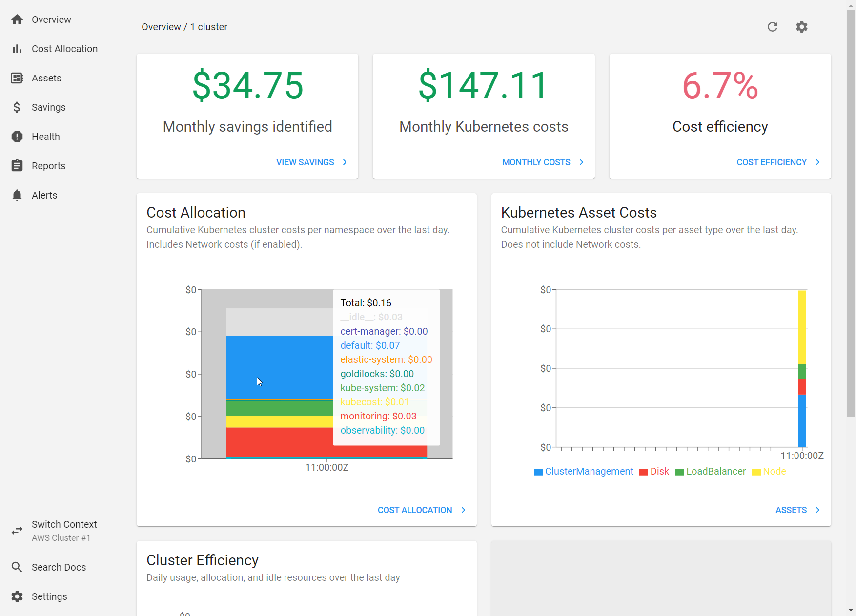Click the $34.75 monthly savings value
This screenshot has width=856, height=616.
[x=247, y=86]
